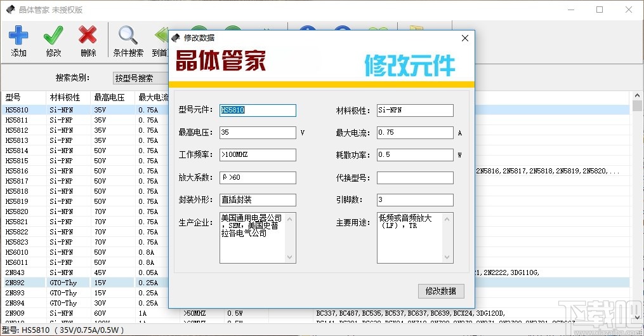Click the 到首 green arrow icon
This screenshot has height=336, width=644.
pyautogui.click(x=161, y=36)
